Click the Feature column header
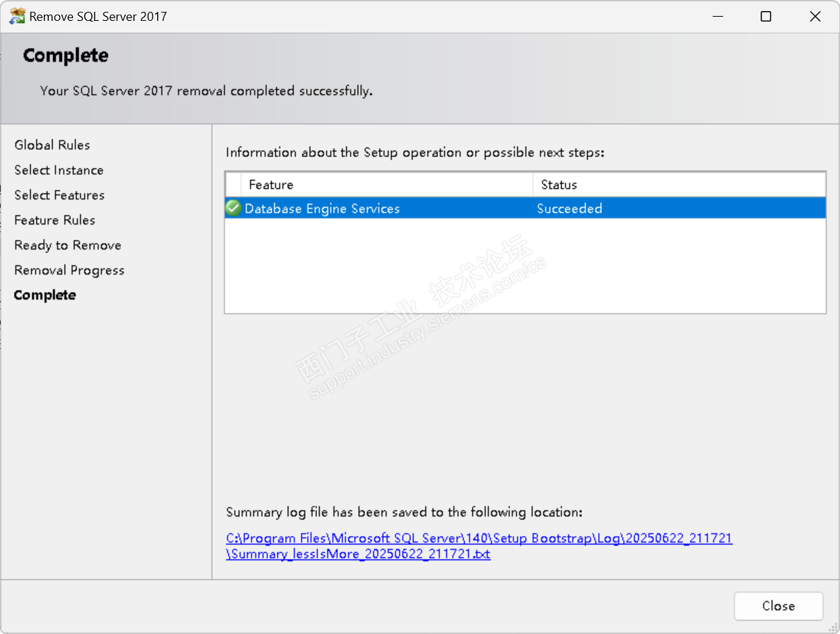This screenshot has width=840, height=634. (387, 185)
